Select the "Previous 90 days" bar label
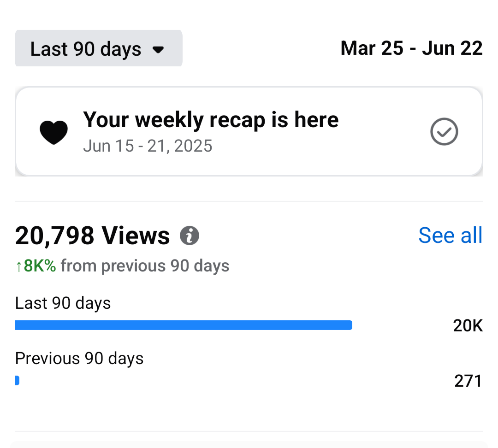Screen dimensions: 498x448 (x=79, y=359)
